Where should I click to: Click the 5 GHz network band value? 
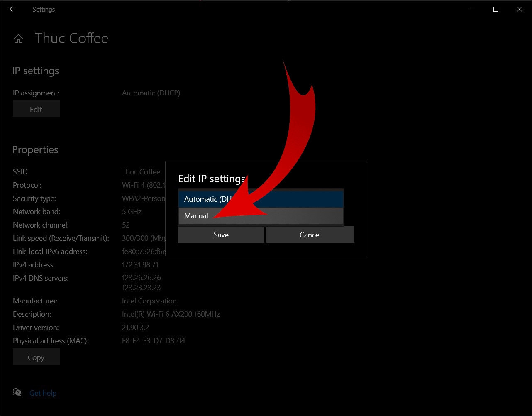tap(132, 212)
